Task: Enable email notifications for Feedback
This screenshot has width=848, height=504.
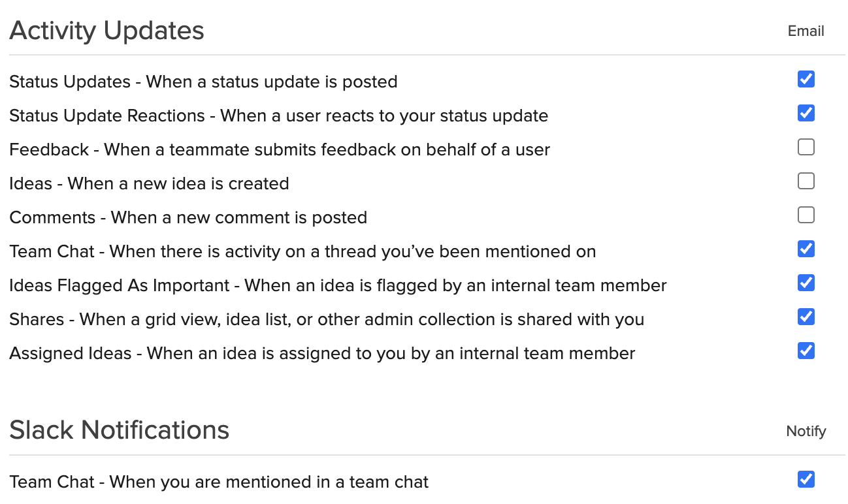Action: point(806,147)
